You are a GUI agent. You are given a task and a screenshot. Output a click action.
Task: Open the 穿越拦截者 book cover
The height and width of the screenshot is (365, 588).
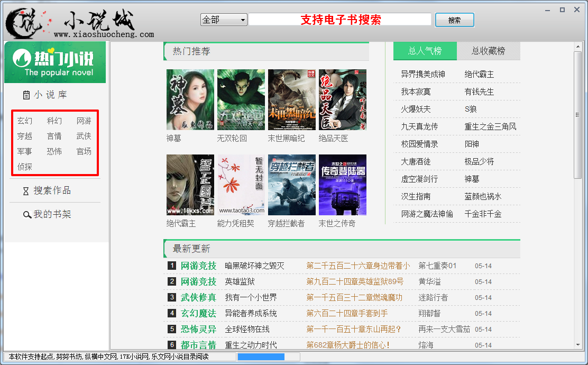pos(291,185)
